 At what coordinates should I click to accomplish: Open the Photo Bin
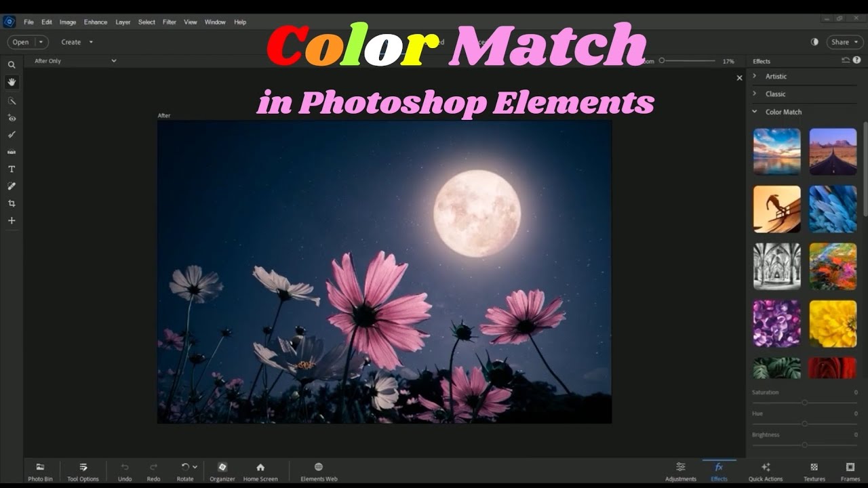[x=40, y=471]
